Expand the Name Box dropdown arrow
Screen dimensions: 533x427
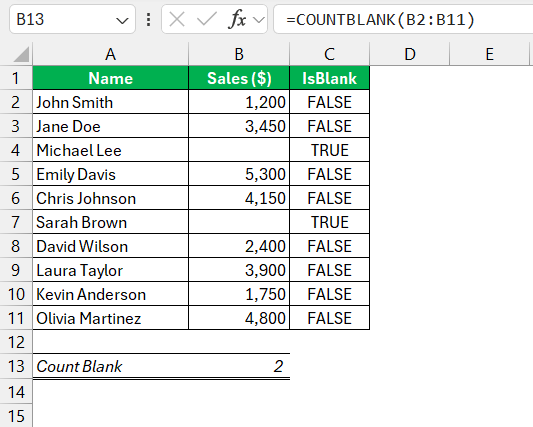tap(122, 21)
